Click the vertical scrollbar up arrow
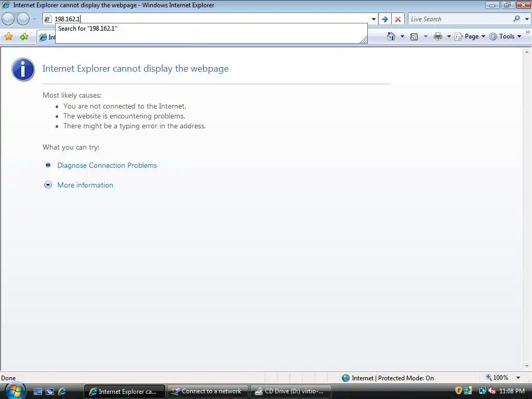The image size is (532, 399). coord(527,52)
